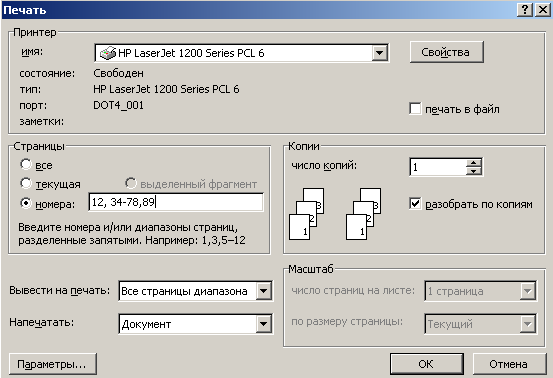This screenshot has height=378, width=553.
Task: Open the Напечатать dropdown
Action: click(263, 324)
